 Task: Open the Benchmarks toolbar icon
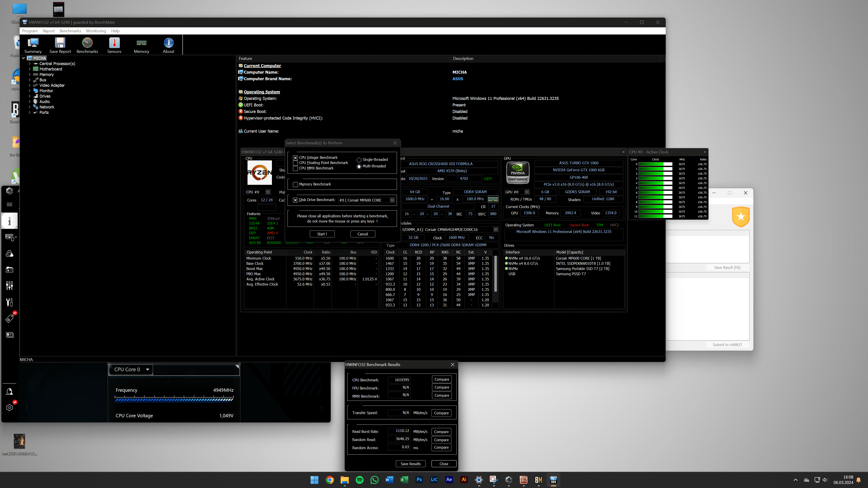[x=87, y=45]
